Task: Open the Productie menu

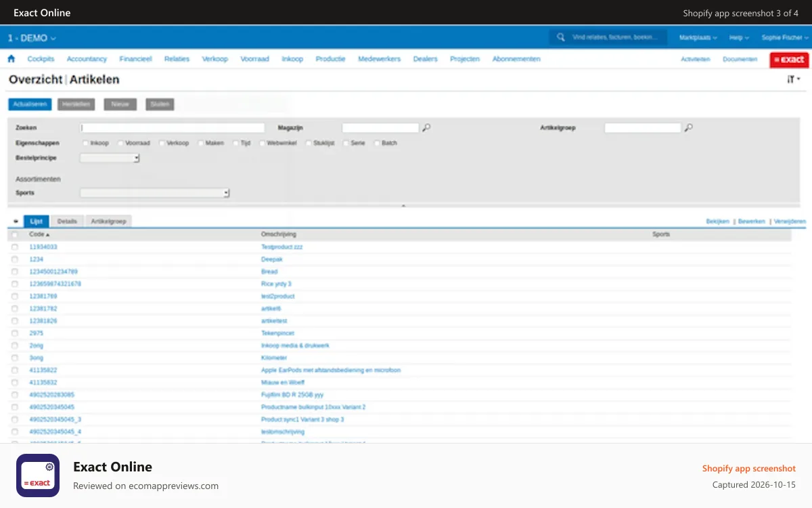Action: (x=330, y=59)
